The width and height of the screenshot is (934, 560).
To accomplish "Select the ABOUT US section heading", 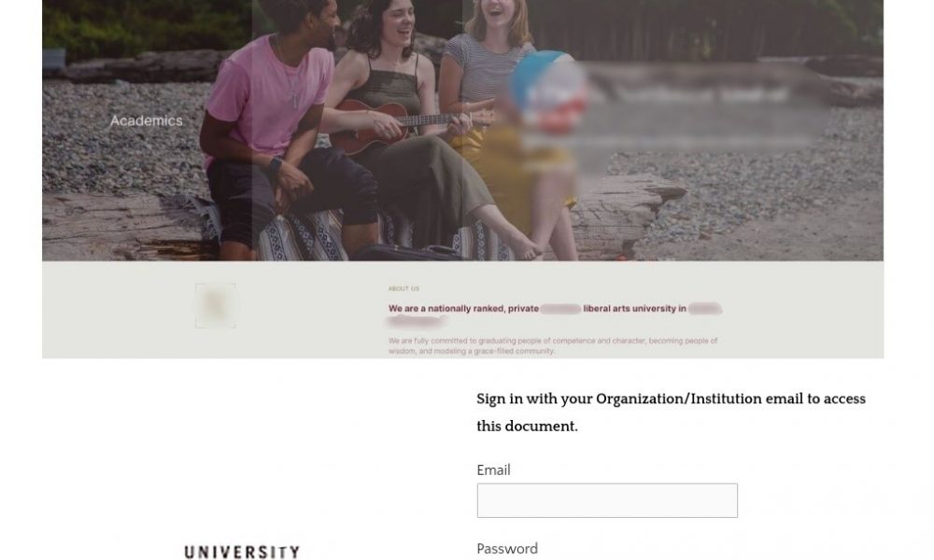I will click(403, 288).
